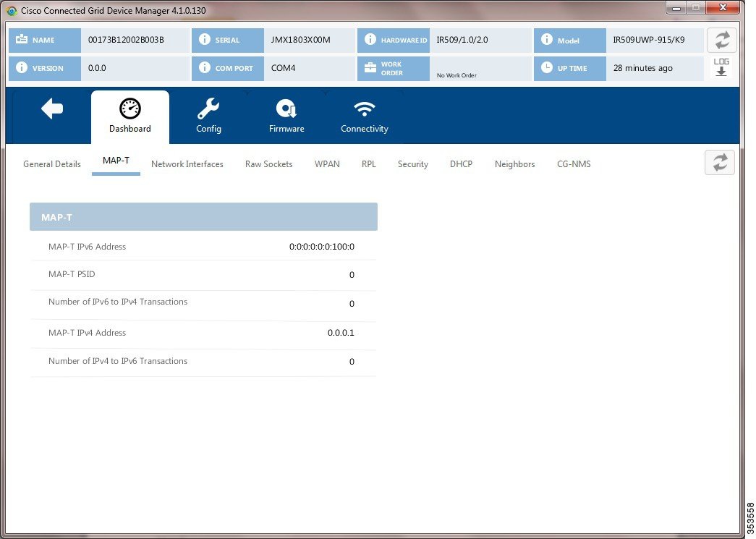756x539 pixels.
Task: Select the MAP-T subtab
Action: click(116, 161)
